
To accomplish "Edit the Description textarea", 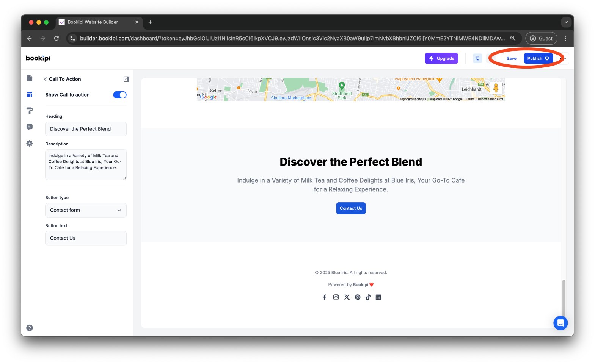I will pyautogui.click(x=86, y=164).
